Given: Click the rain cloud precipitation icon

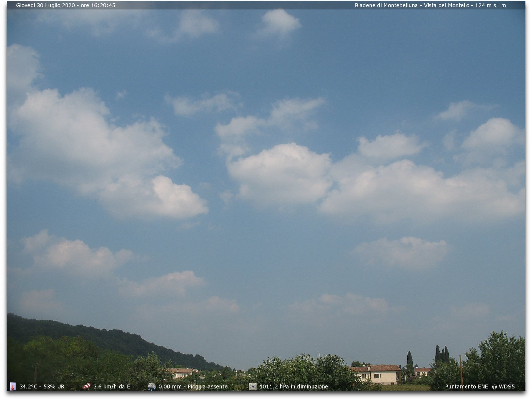Looking at the screenshot, I should [152, 386].
